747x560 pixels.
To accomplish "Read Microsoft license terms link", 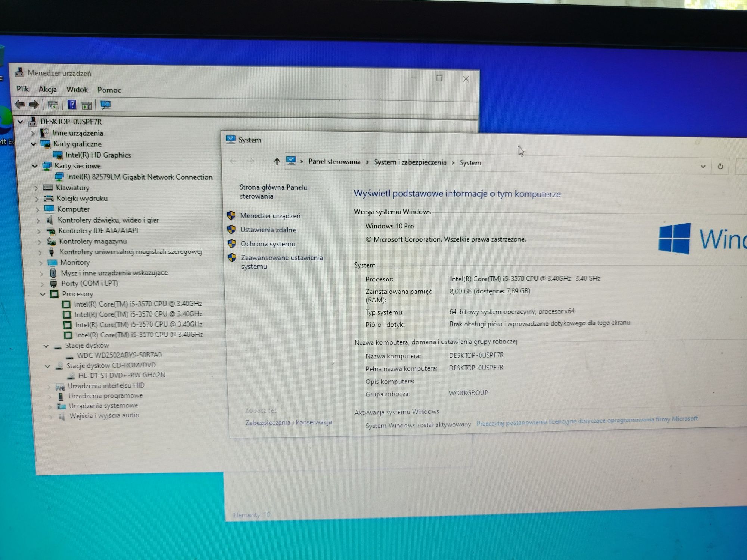I will pyautogui.click(x=587, y=421).
